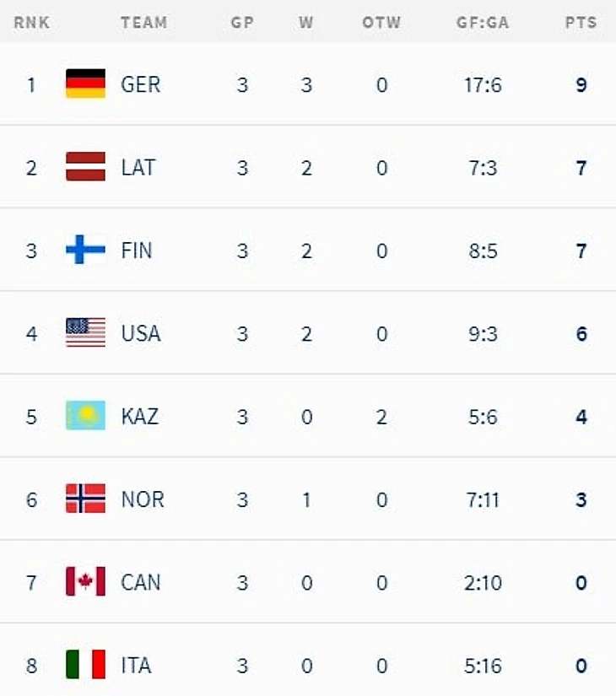Click the Germany flag icon
This screenshot has width=616, height=696.
click(86, 83)
